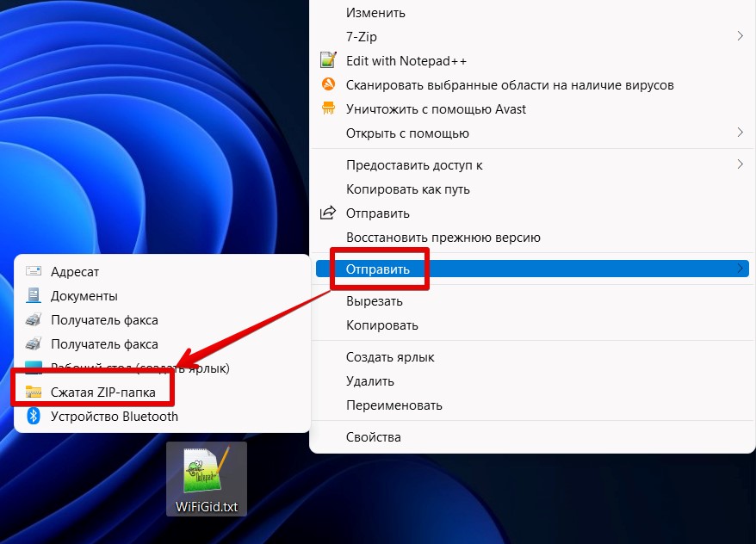Choose Копировать как путь
The image size is (756, 544).
[532, 189]
